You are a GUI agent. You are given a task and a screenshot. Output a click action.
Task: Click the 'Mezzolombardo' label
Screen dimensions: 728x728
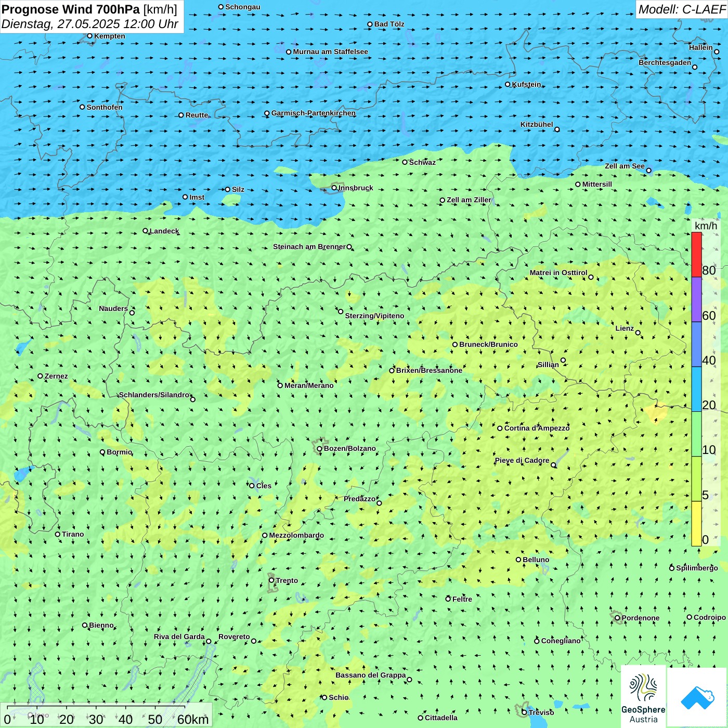point(296,535)
